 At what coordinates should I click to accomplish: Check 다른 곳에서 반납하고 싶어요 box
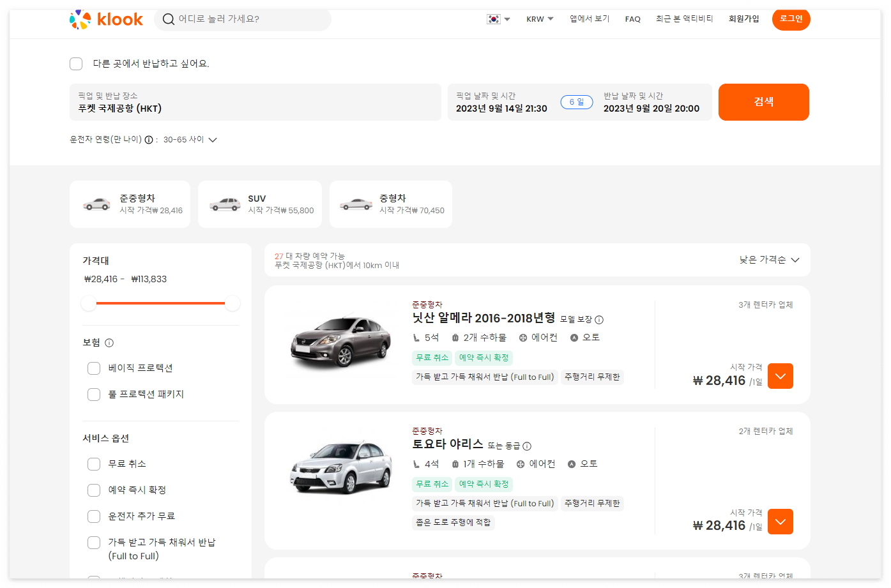click(76, 64)
